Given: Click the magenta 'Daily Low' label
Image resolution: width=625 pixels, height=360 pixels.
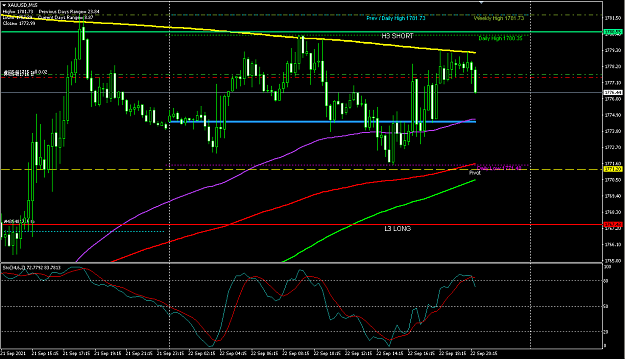Looking at the screenshot, I should [x=499, y=168].
